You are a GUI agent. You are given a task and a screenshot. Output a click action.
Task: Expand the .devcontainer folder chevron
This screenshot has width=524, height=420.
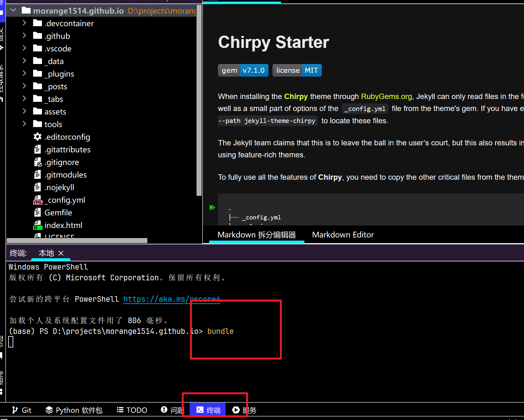coord(24,23)
